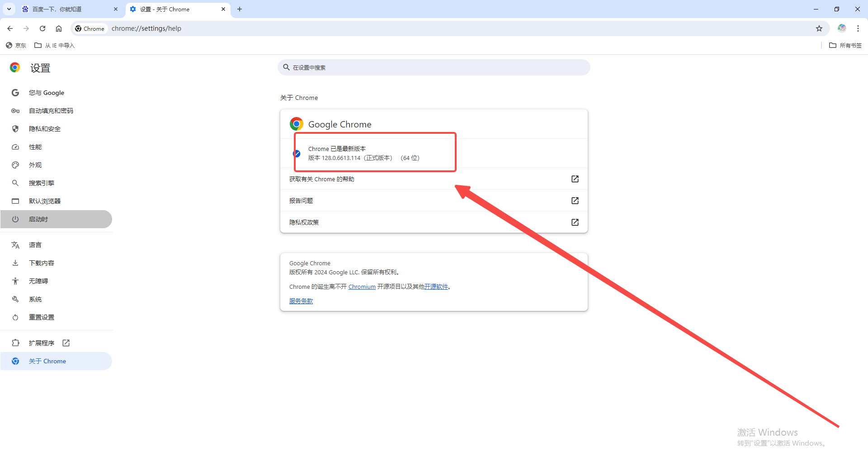Viewport: 868px width, 470px height.
Task: Click the accessibility figure icon for 无障碍
Action: [x=15, y=281]
